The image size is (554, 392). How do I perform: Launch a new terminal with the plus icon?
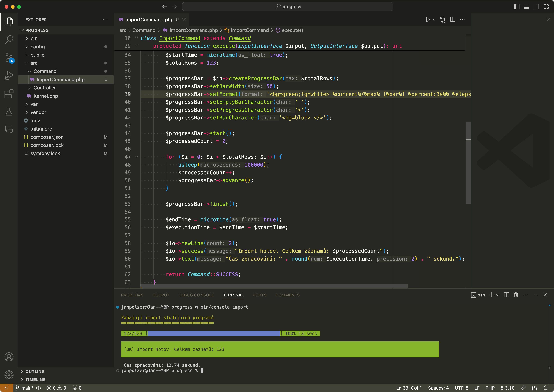pyautogui.click(x=492, y=295)
